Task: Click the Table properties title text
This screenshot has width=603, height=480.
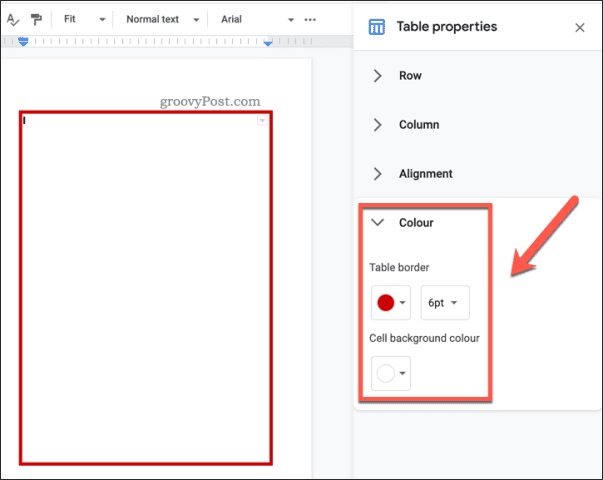Action: point(447,27)
